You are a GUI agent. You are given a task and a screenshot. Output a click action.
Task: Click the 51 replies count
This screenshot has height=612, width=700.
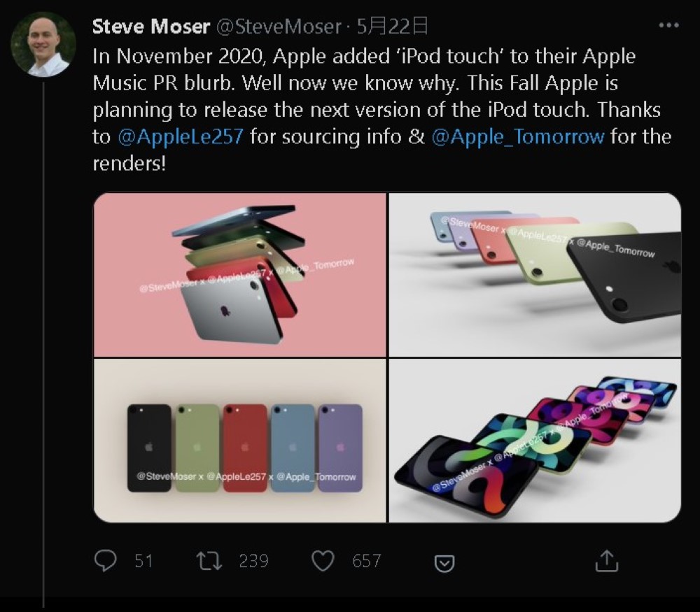(x=143, y=561)
